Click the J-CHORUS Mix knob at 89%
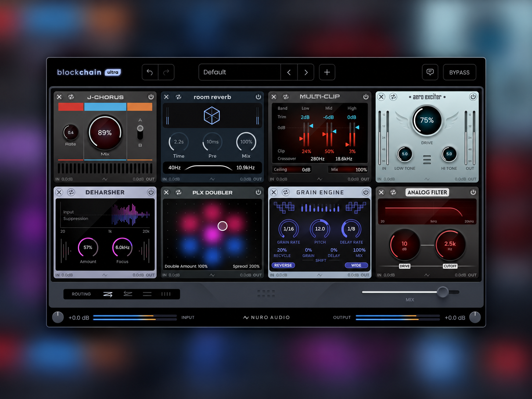Image resolution: width=532 pixels, height=399 pixels. click(105, 133)
